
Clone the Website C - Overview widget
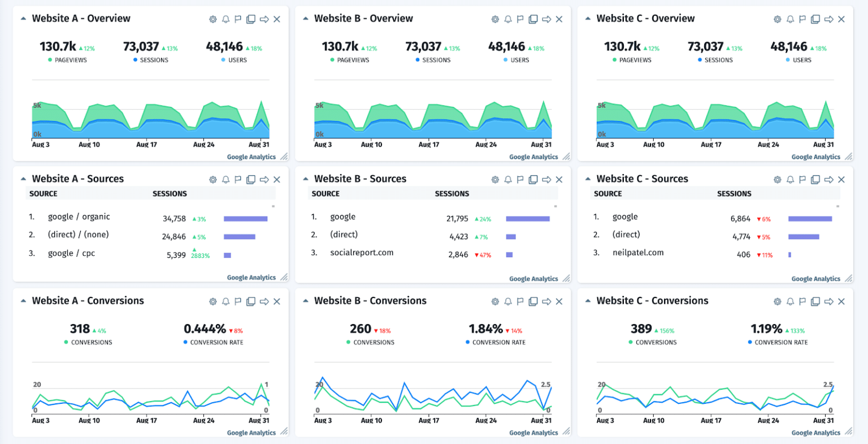(x=815, y=19)
